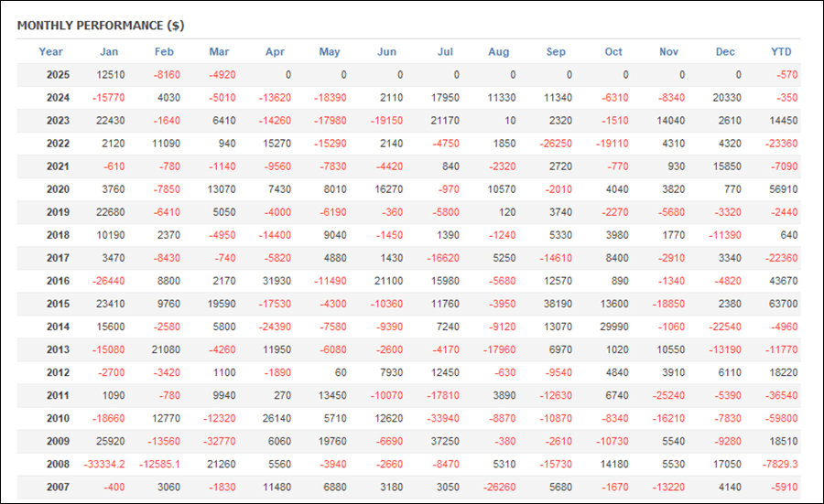Select the 2010 year row label
This screenshot has height=504, width=824.
click(58, 418)
